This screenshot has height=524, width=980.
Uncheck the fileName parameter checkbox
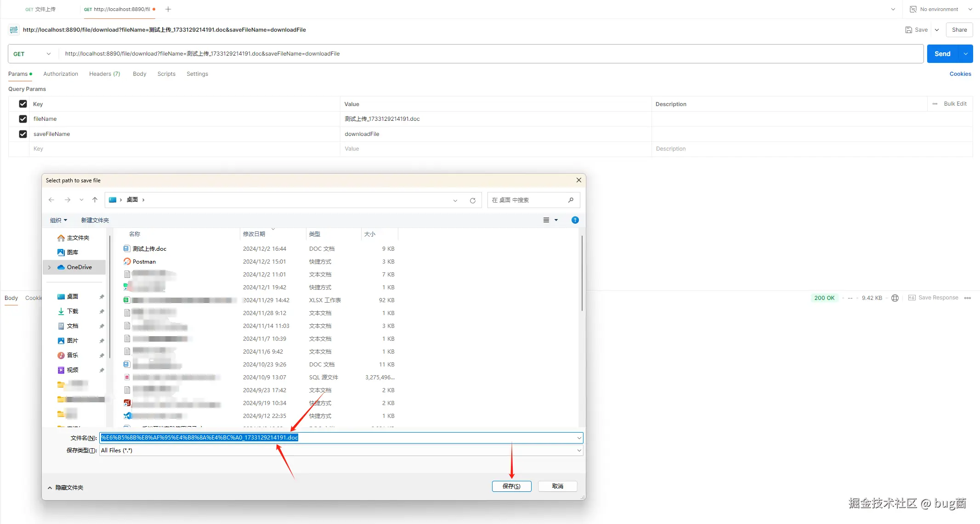(23, 119)
